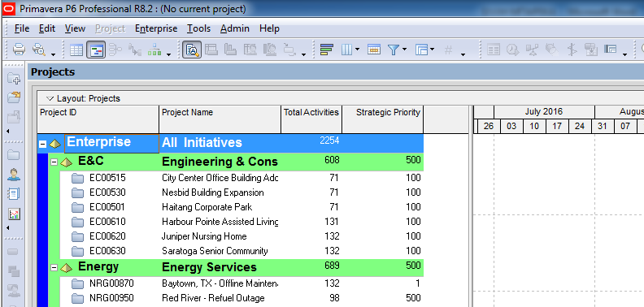Image resolution: width=644 pixels, height=307 pixels.
Task: Open the Group and Sort dropdown arrow
Action: click(x=433, y=50)
